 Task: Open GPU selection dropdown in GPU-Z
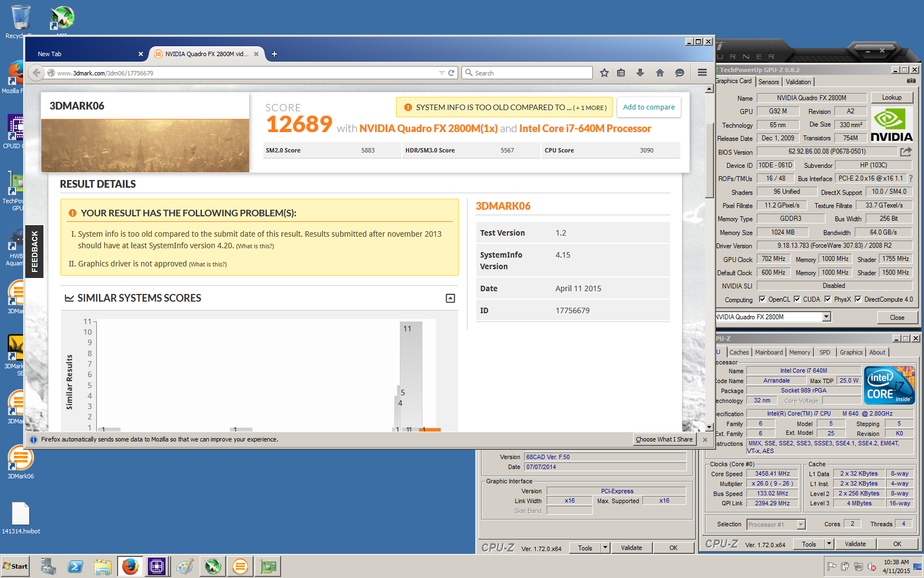click(826, 317)
